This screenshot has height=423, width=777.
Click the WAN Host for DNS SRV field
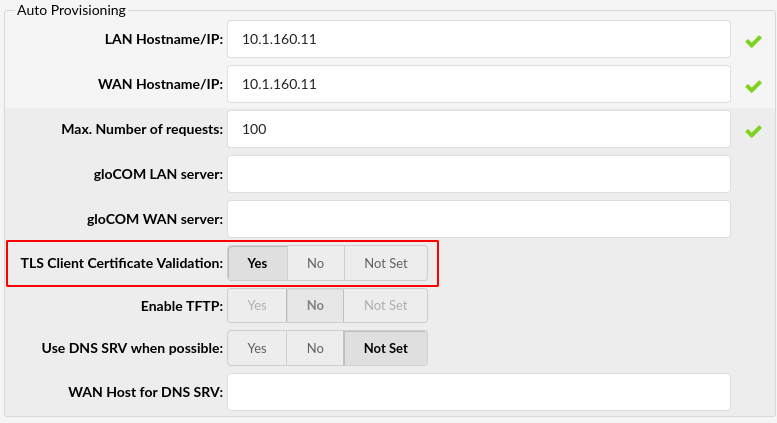point(479,391)
